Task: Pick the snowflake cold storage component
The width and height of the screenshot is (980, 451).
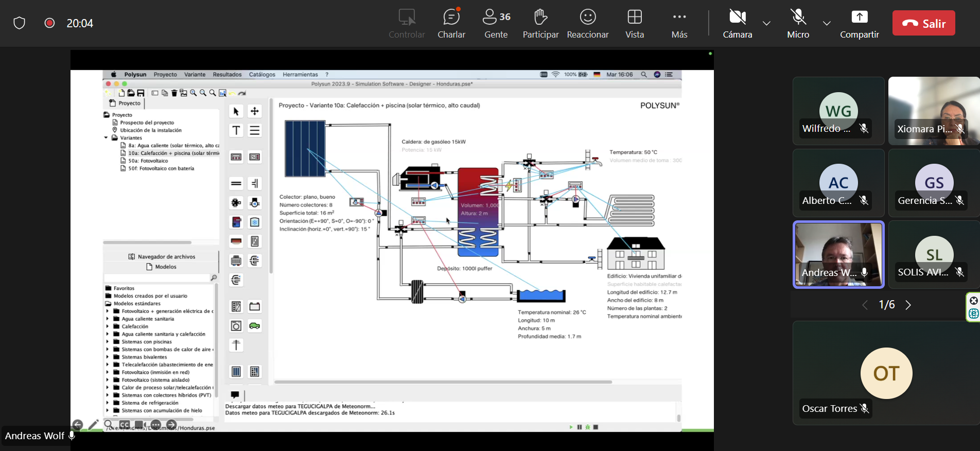Action: [x=255, y=222]
